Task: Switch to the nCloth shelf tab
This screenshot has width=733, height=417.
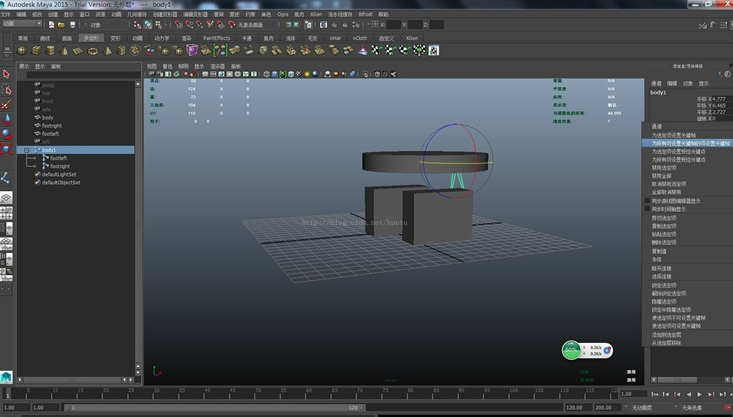Action: click(x=359, y=38)
